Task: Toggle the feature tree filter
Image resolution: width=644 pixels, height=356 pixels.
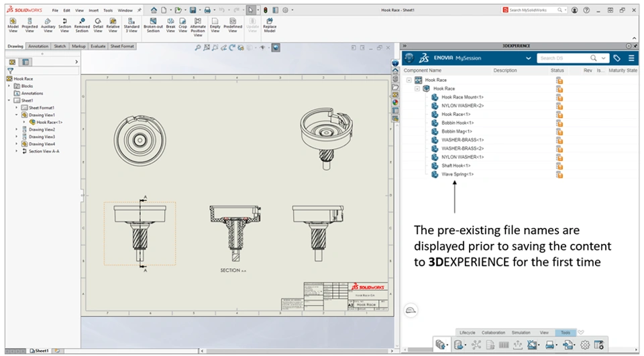Action: click(10, 70)
